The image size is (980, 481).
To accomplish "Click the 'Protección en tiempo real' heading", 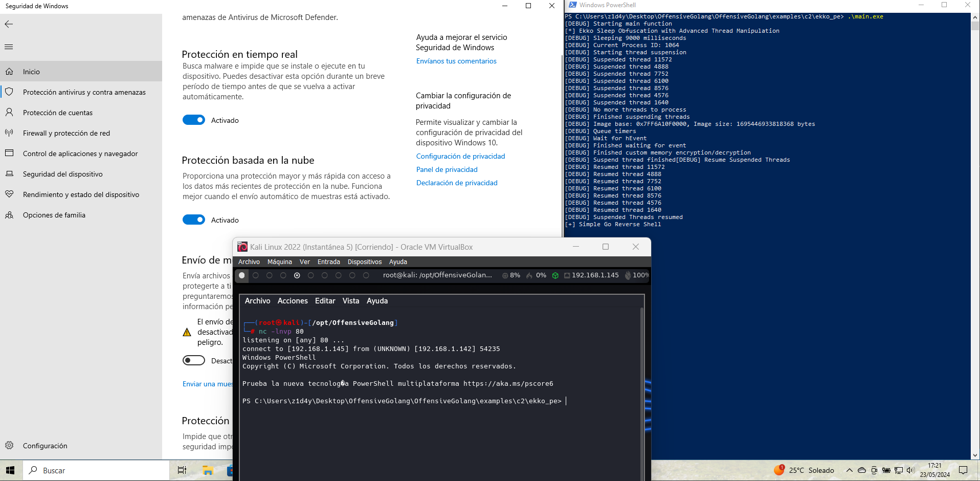I will pos(239,54).
